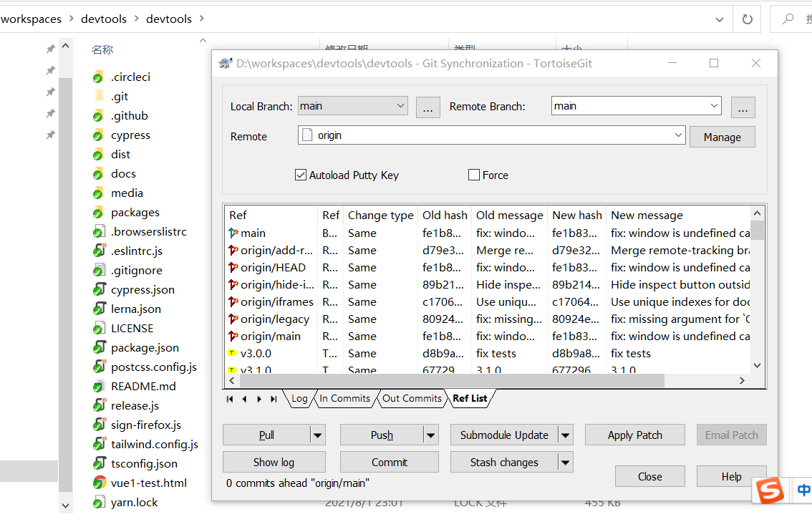Viewport: 812px width, 527px height.
Task: Click the Push button
Action: tap(382, 435)
